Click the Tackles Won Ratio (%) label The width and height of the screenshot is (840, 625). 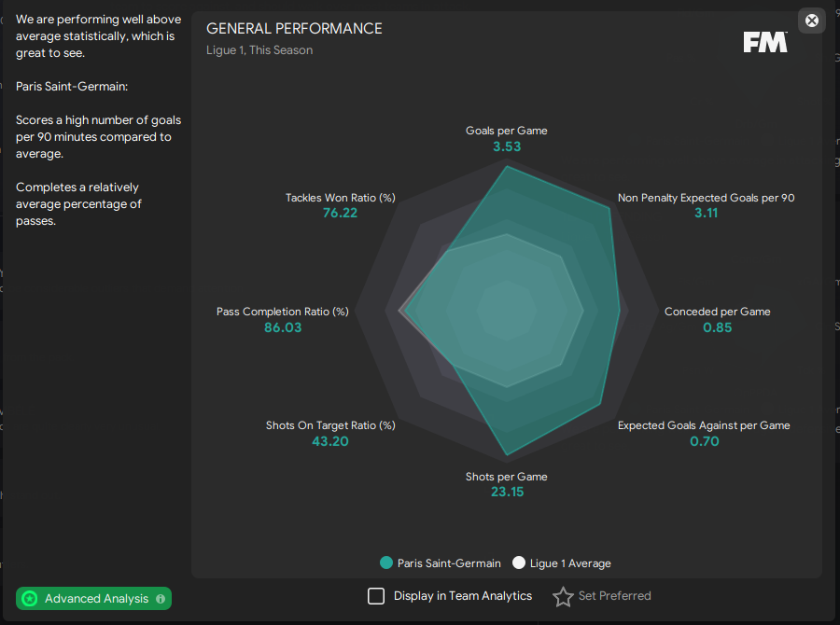click(x=341, y=198)
